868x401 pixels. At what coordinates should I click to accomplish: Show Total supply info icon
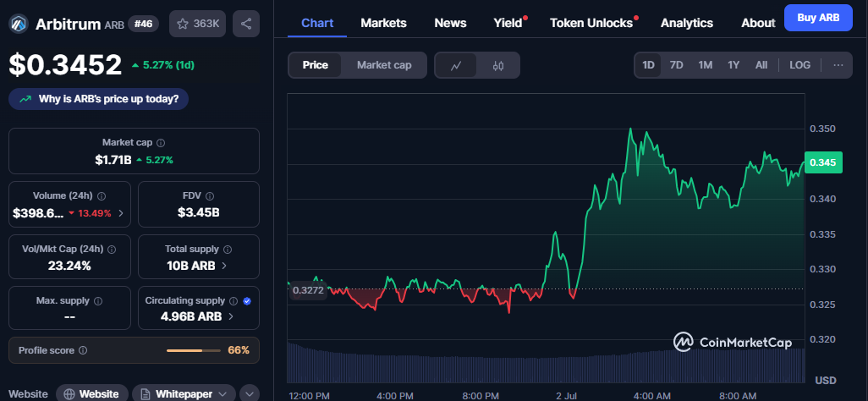click(x=228, y=250)
